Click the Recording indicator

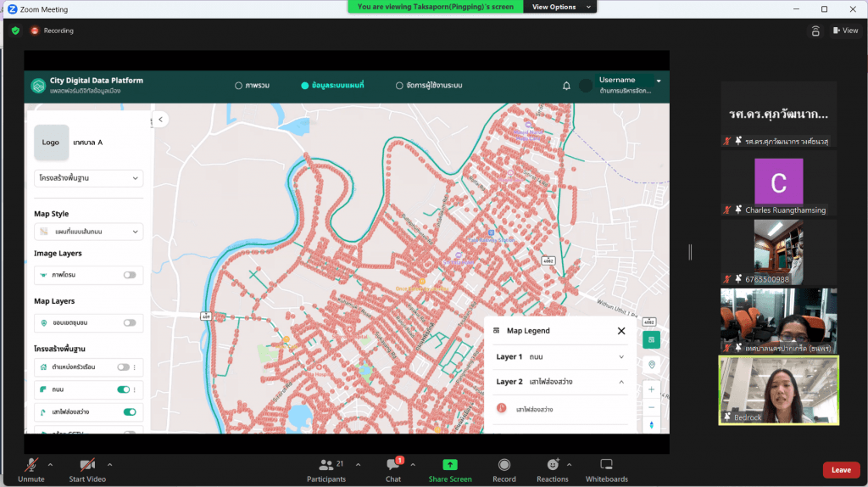tap(52, 31)
